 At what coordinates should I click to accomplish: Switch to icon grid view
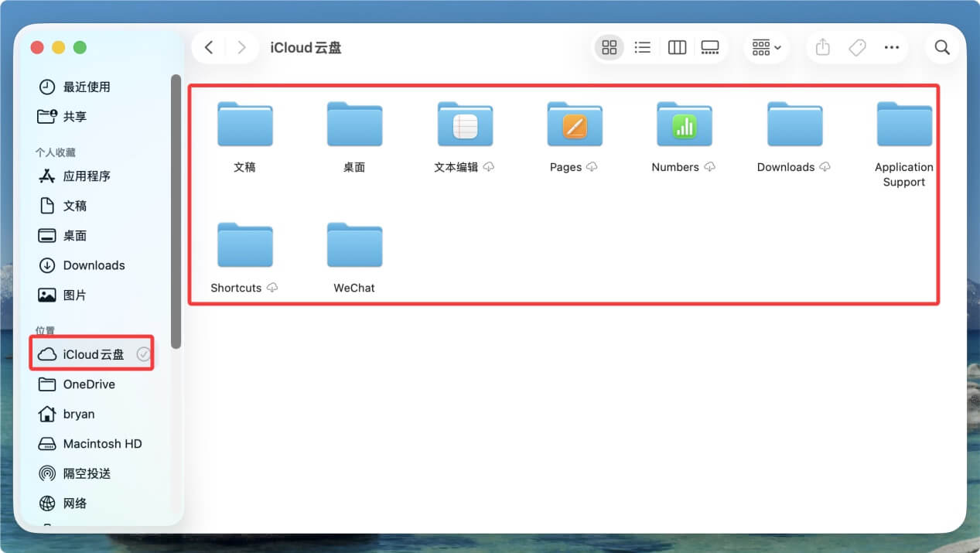coord(610,48)
